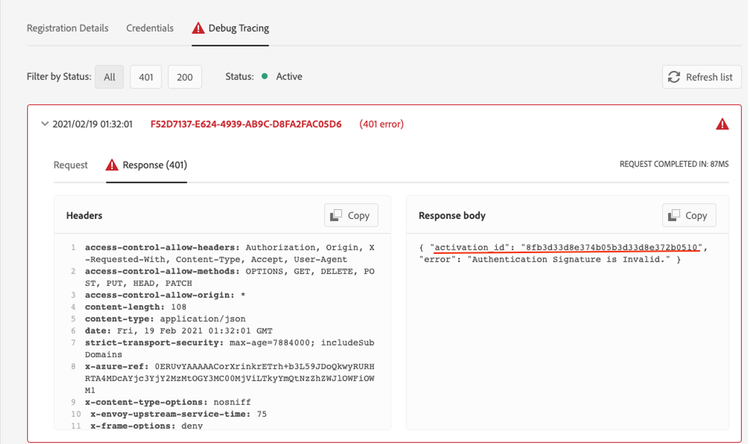Switch to the Credentials tab
750x444 pixels.
[x=149, y=28]
